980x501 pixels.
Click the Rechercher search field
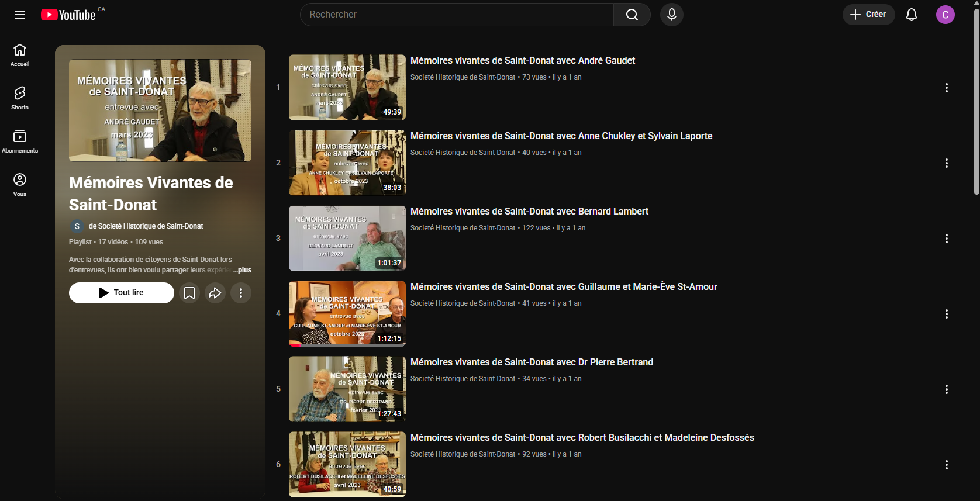coord(456,15)
